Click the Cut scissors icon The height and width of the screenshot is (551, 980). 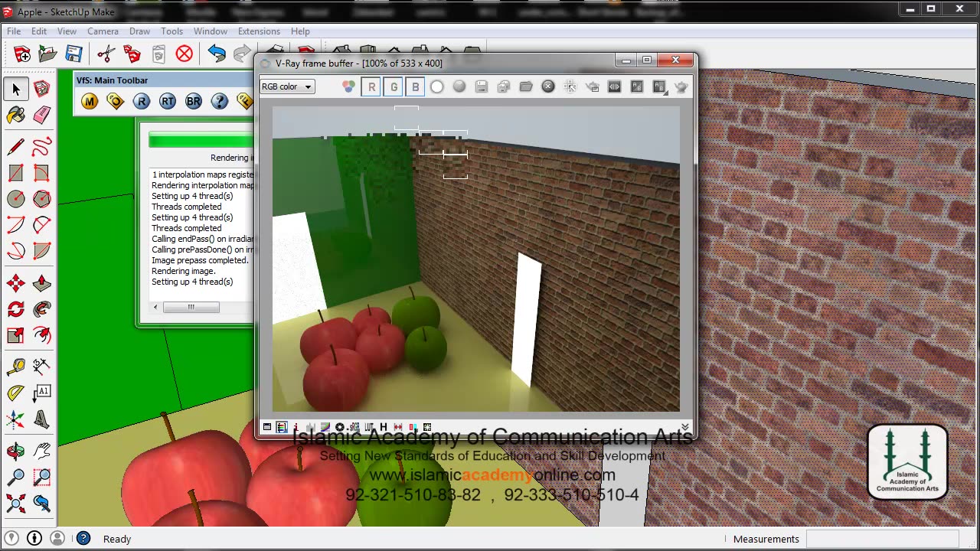tap(106, 54)
